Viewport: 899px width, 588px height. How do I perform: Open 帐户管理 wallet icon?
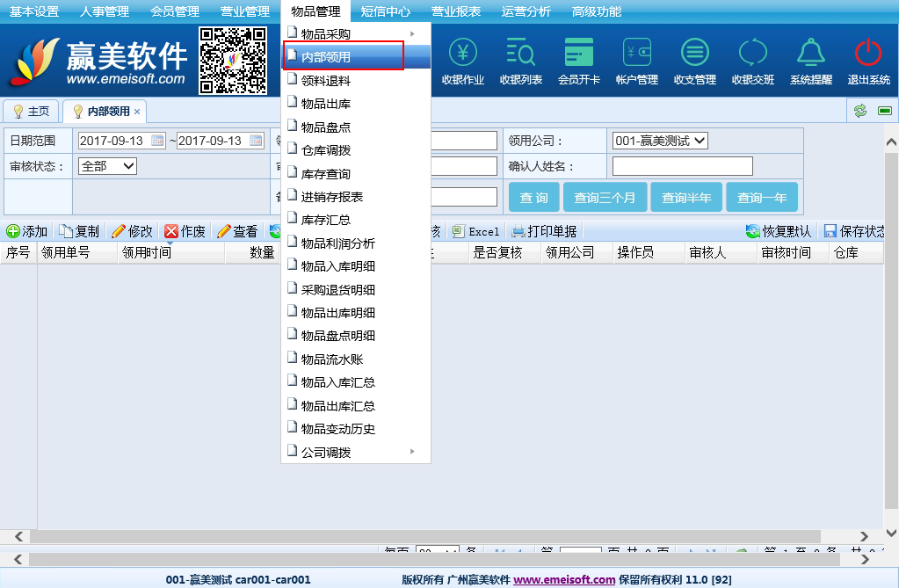point(636,54)
